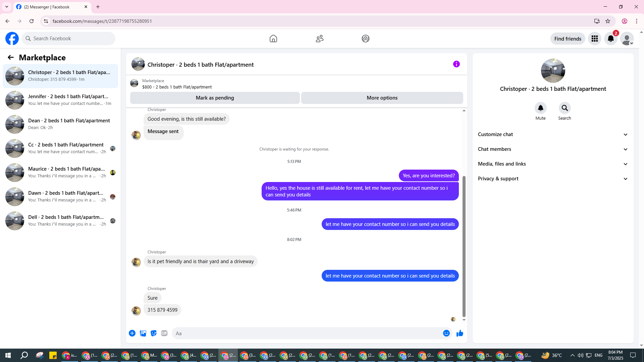Image resolution: width=644 pixels, height=362 pixels.
Task: Click More options button
Action: pyautogui.click(x=382, y=98)
